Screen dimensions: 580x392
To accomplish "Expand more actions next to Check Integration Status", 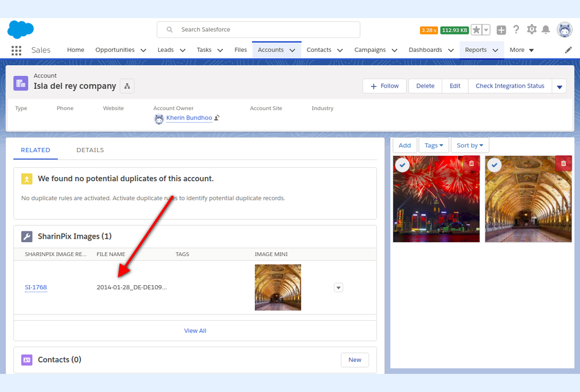I will [x=559, y=86].
